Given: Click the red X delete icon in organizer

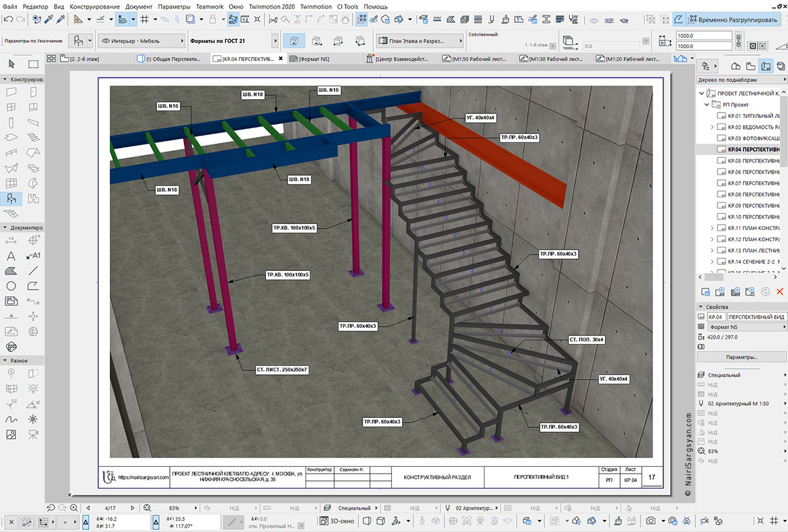Looking at the screenshot, I should coord(780,291).
